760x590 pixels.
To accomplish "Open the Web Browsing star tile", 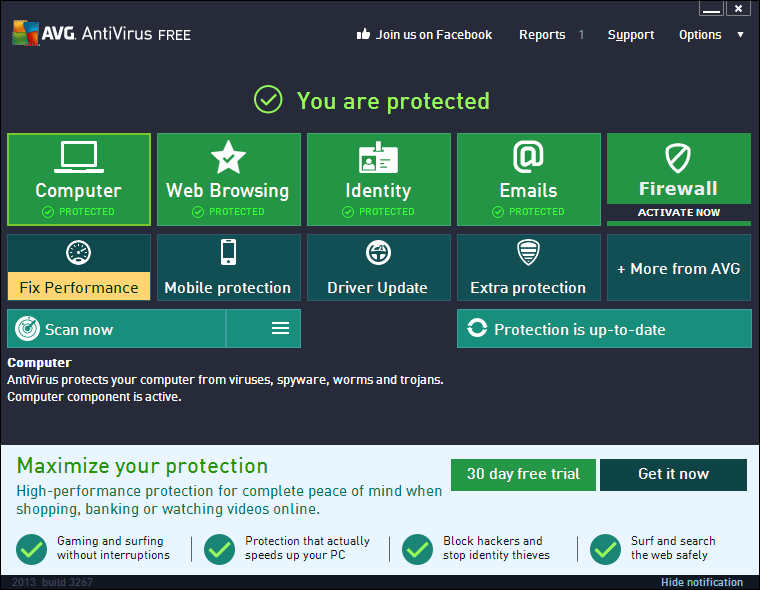I will [x=228, y=180].
